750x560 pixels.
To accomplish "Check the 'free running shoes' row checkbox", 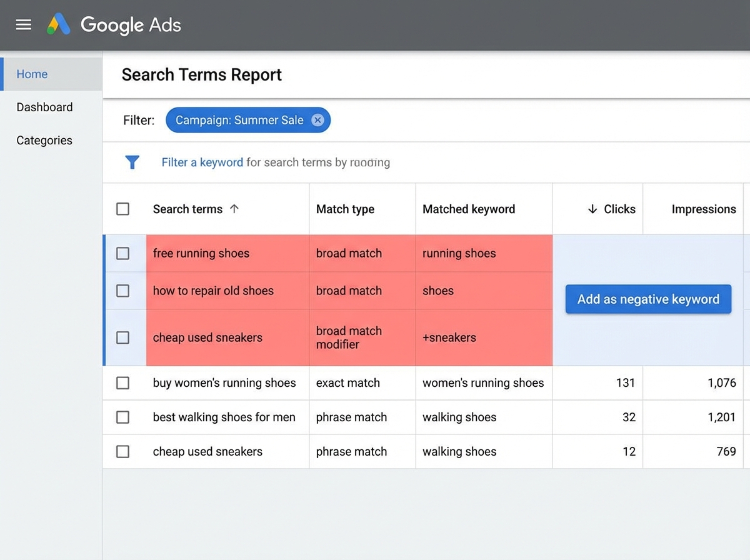I will pos(122,253).
